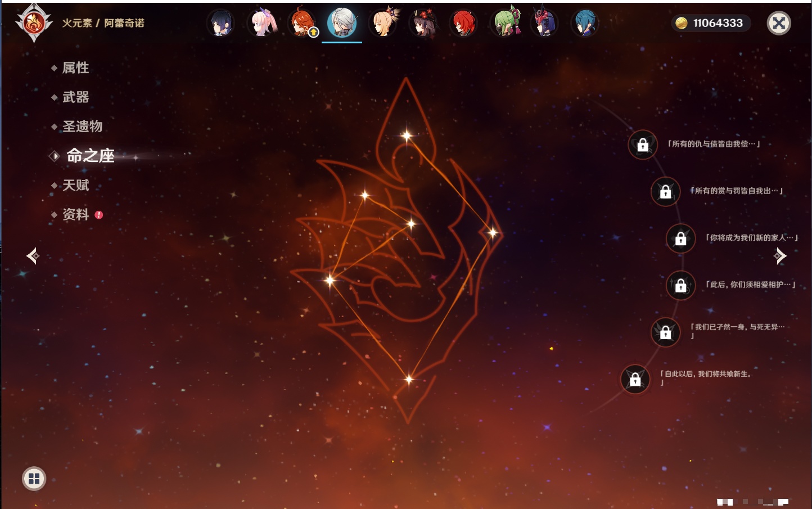Go to previous character with left arrow
The width and height of the screenshot is (812, 509).
pyautogui.click(x=33, y=256)
